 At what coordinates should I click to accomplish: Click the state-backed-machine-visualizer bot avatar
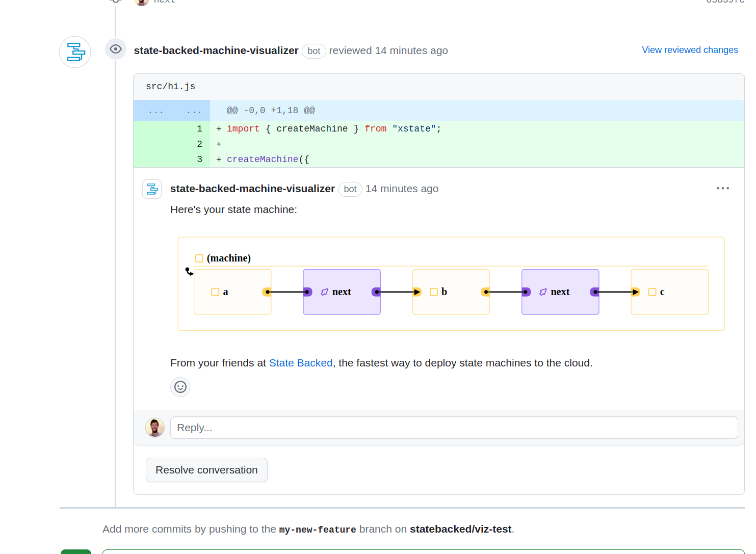[x=75, y=52]
